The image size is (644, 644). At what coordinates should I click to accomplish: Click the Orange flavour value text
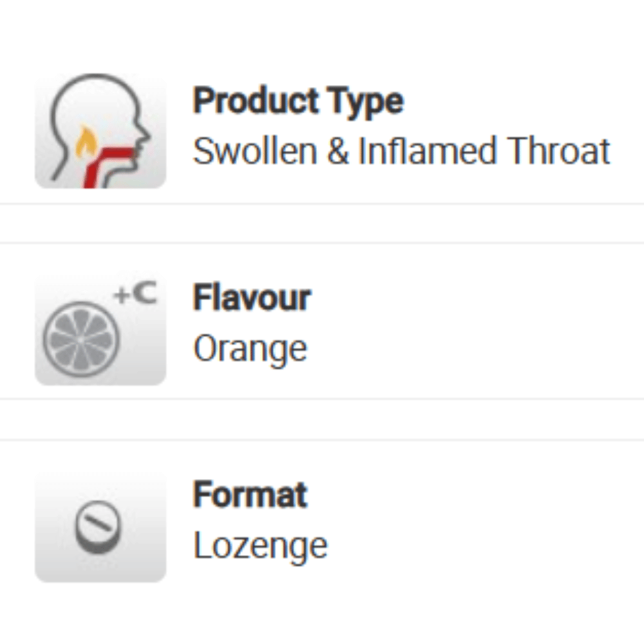[250, 348]
